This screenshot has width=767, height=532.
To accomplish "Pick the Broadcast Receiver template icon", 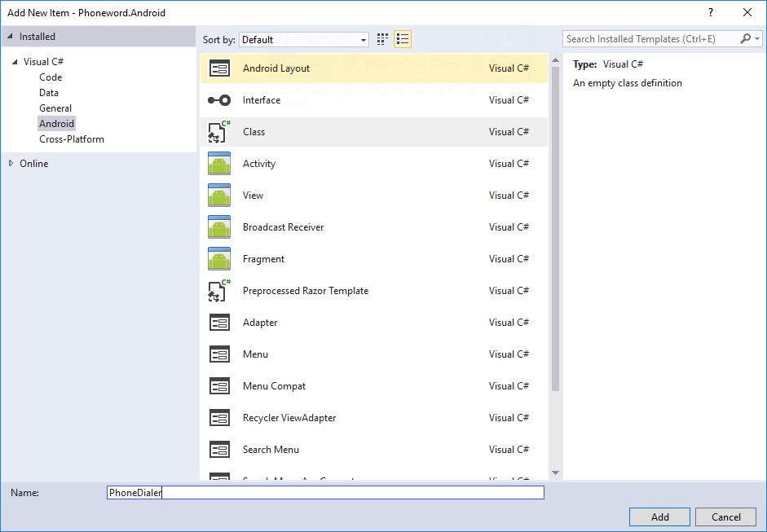I will coord(219,227).
